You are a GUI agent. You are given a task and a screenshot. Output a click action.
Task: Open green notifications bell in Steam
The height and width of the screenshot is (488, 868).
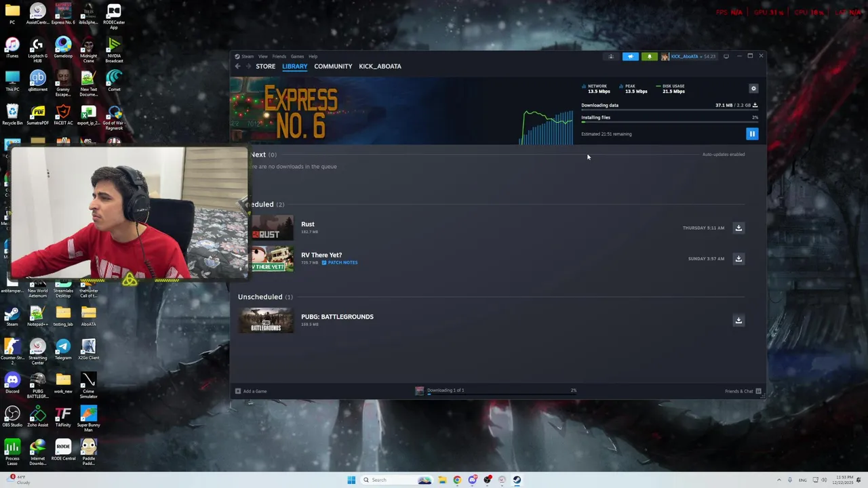[x=650, y=56]
